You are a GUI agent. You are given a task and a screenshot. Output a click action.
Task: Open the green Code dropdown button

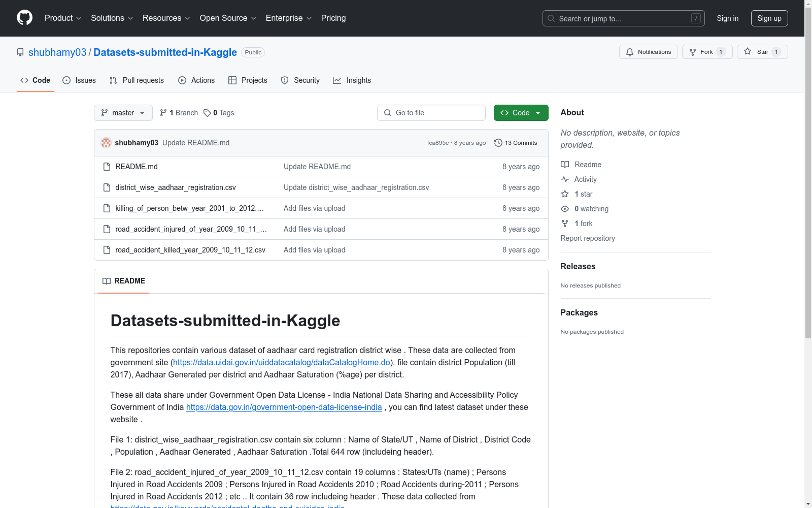pyautogui.click(x=521, y=113)
